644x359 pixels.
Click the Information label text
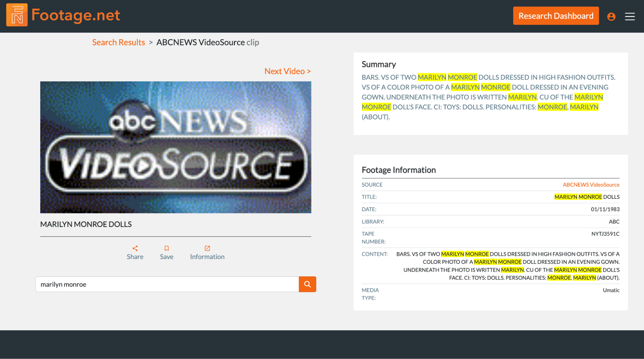(x=207, y=257)
